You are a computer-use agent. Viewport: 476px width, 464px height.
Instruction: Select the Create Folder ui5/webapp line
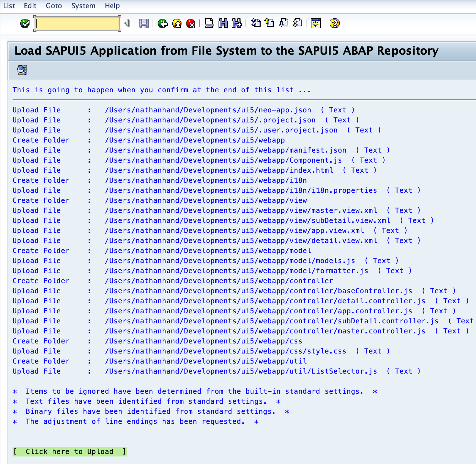point(149,140)
